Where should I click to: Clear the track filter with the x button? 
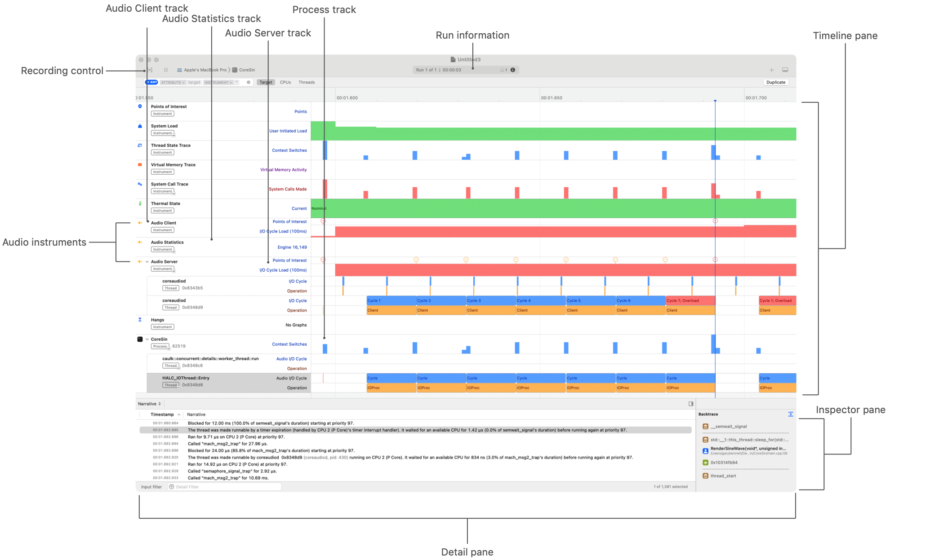(x=249, y=82)
